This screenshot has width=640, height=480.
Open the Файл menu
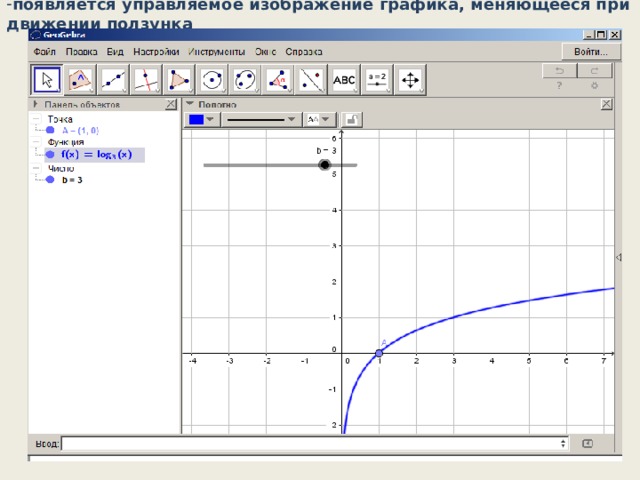(x=44, y=52)
